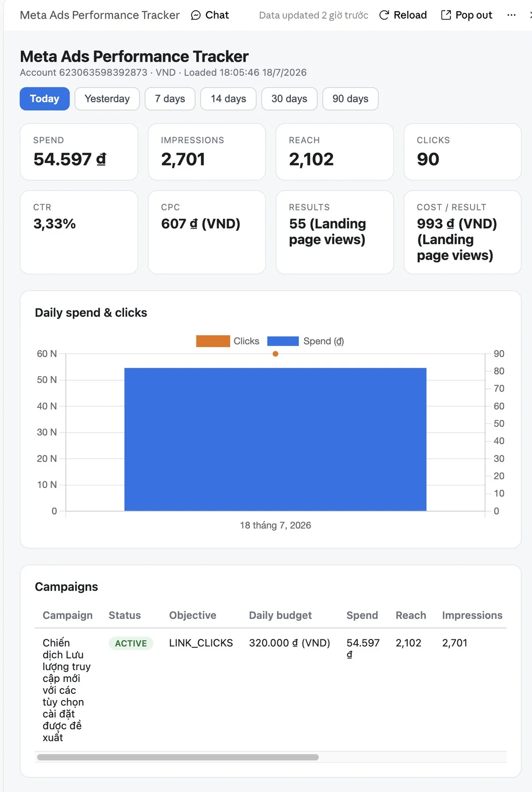The image size is (532, 792).
Task: Click the 320.000 ₫ (VND) budget cell
Action: (x=289, y=643)
